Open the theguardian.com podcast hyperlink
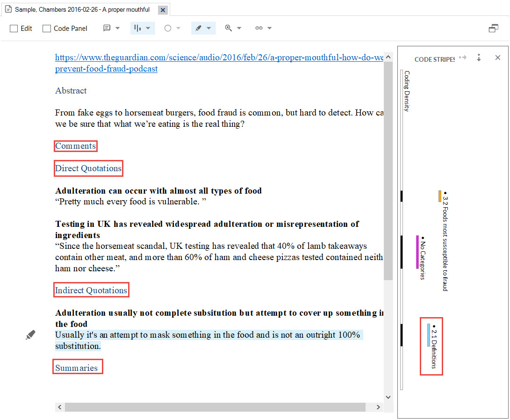 219,58
